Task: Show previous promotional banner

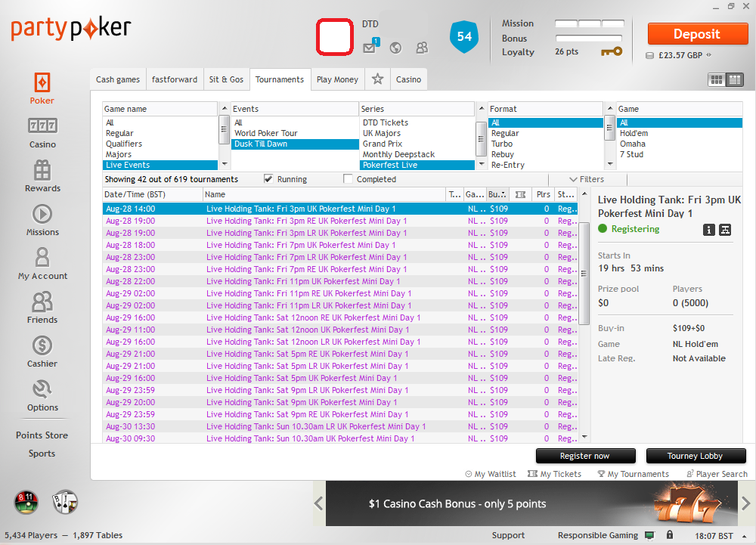Action: click(x=319, y=503)
